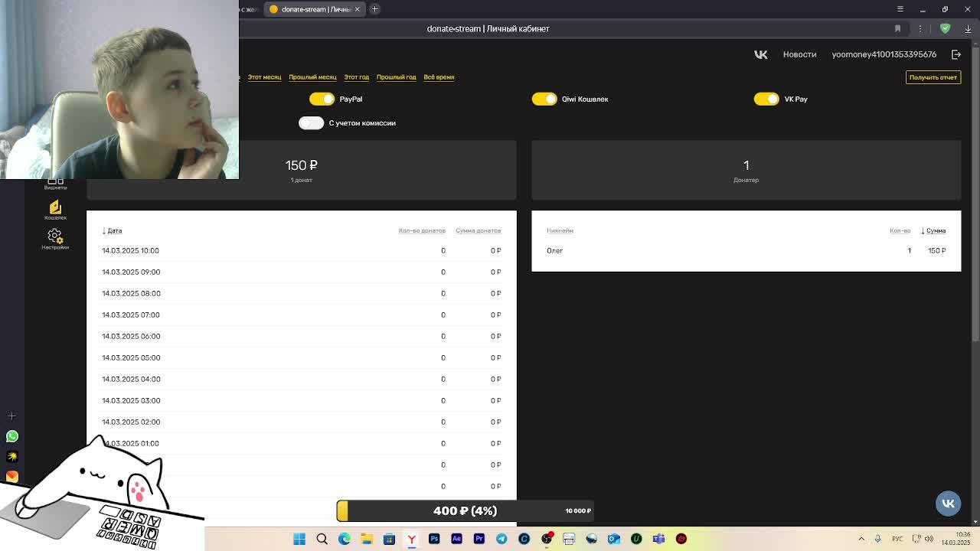Open After Effects from the taskbar
980x551 pixels.
[456, 539]
